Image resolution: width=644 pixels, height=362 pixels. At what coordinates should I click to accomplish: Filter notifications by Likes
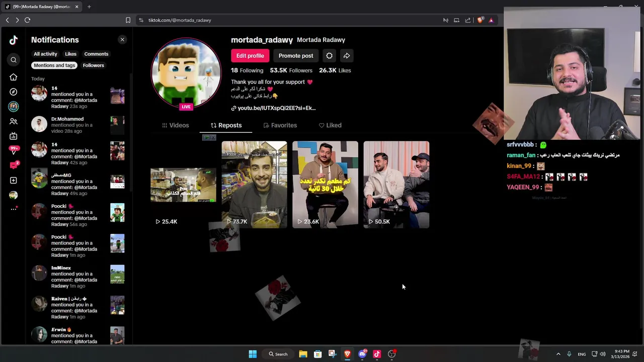(70, 54)
